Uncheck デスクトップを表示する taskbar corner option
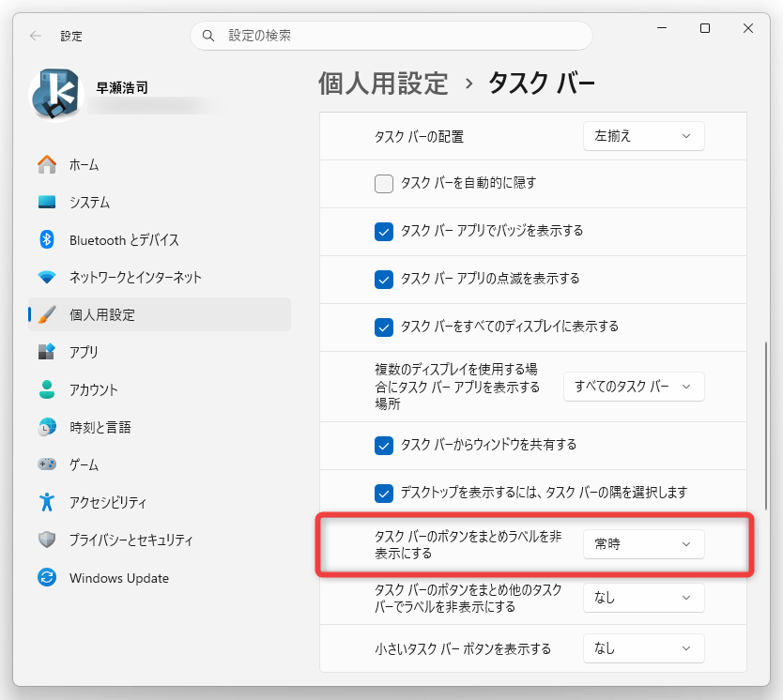 (x=383, y=494)
